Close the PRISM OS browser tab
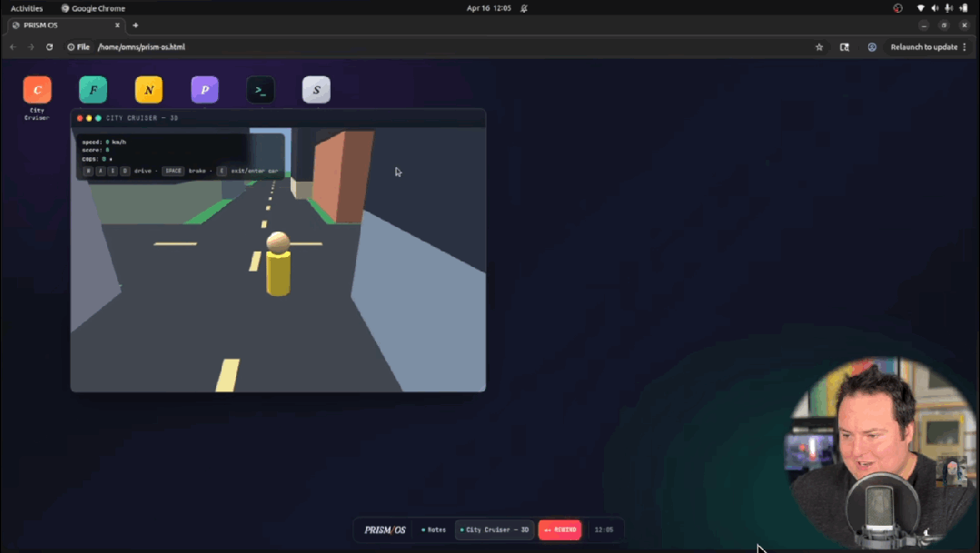The width and height of the screenshot is (980, 553). [117, 25]
